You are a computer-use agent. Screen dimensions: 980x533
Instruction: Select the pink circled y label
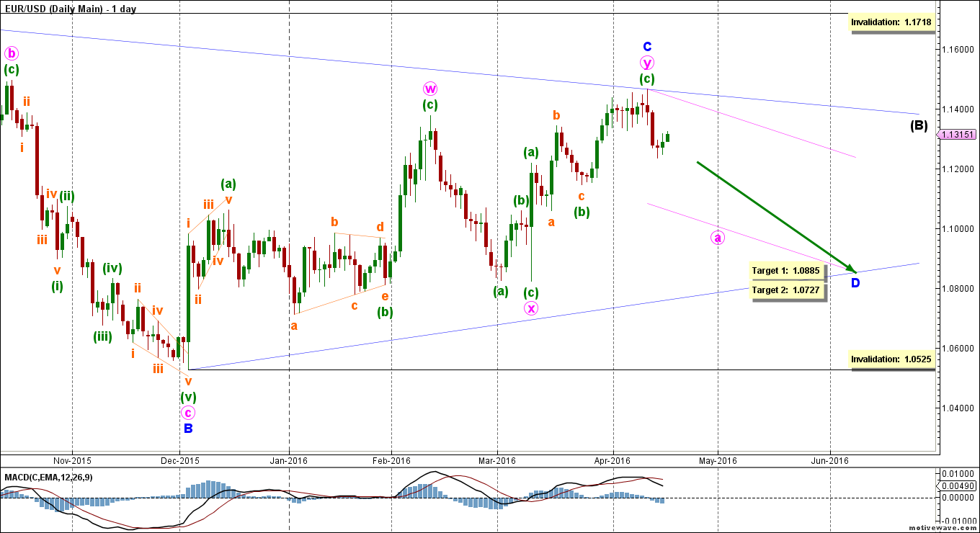coord(647,63)
